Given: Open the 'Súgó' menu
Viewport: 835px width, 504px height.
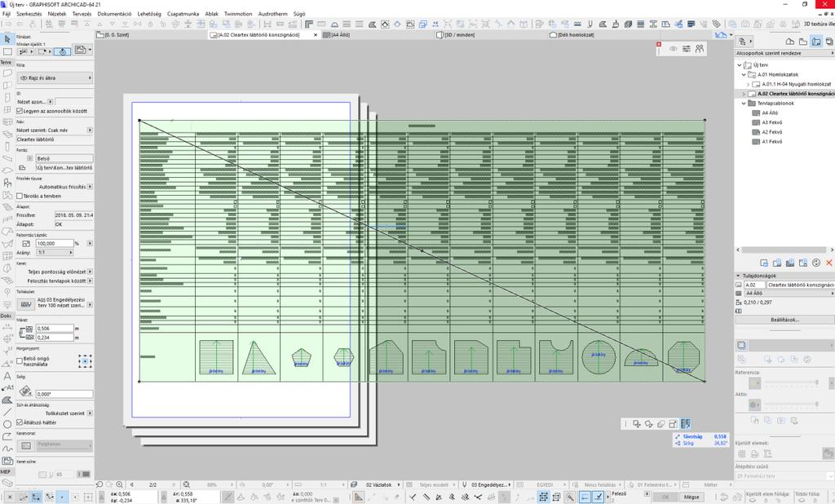Looking at the screenshot, I should click(x=299, y=14).
